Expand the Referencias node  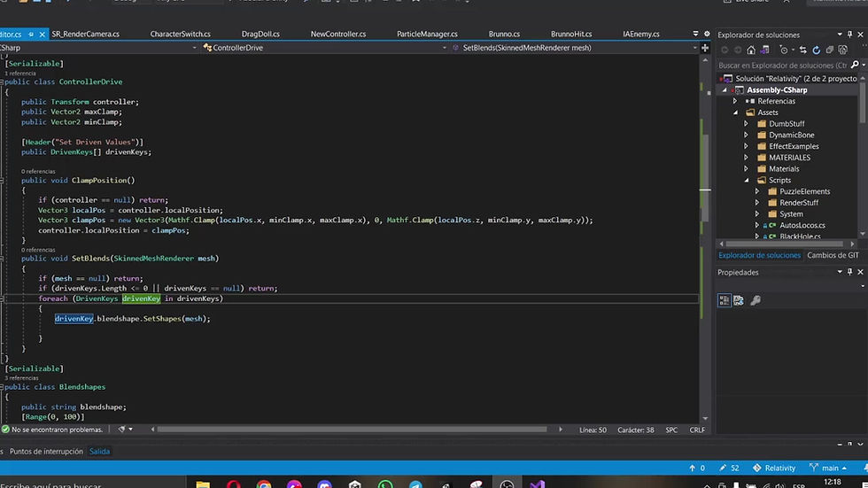tap(735, 101)
